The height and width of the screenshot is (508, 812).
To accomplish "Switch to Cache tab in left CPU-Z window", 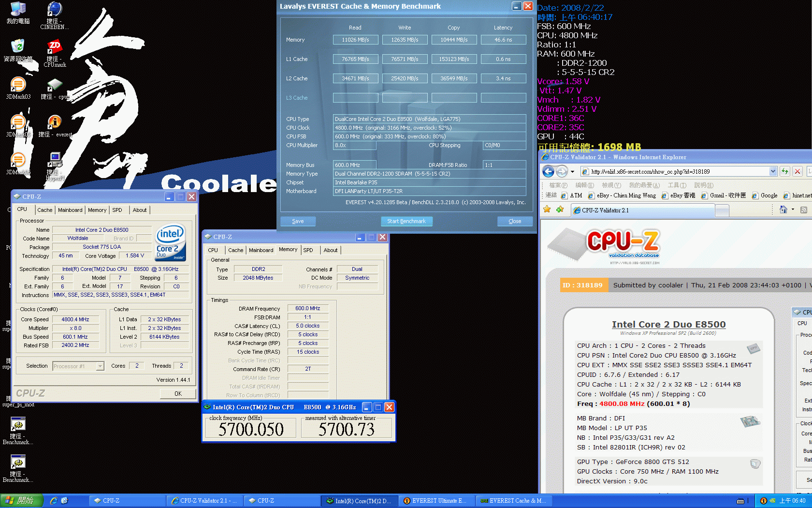I will coord(45,210).
